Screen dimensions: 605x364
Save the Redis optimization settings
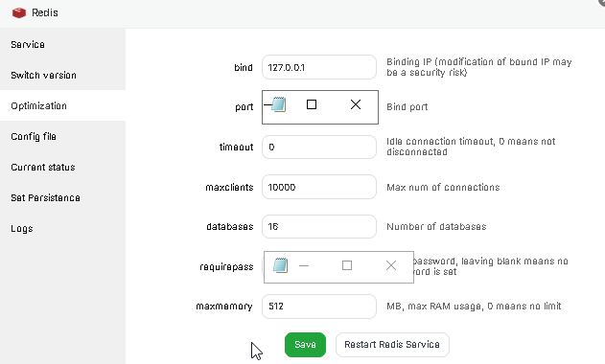305,344
